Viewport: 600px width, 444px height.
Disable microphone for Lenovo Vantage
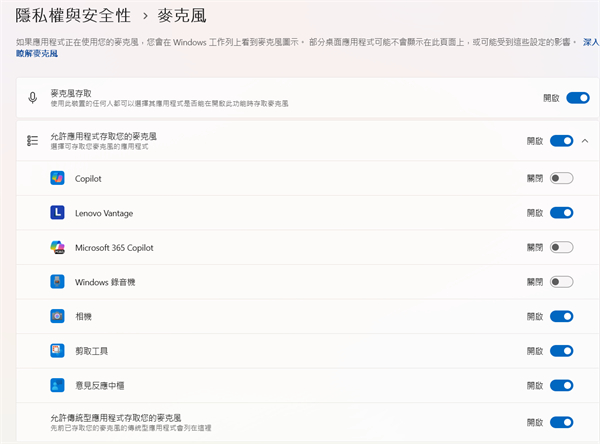pos(561,213)
